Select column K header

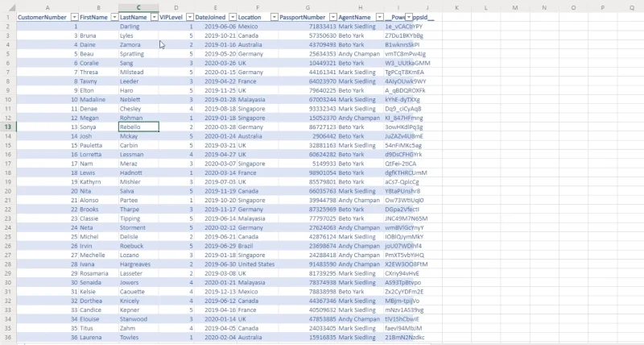[x=456, y=8]
